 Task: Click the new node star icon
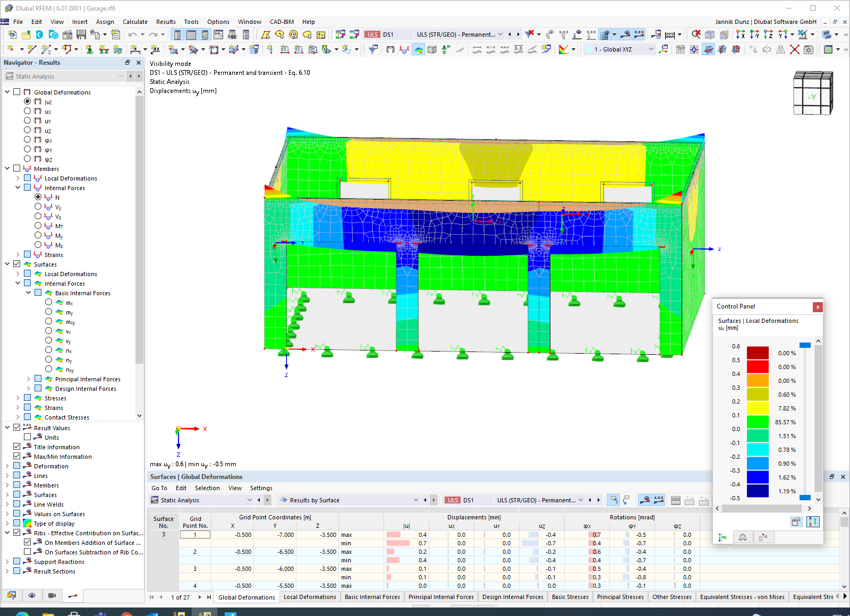coord(11,49)
